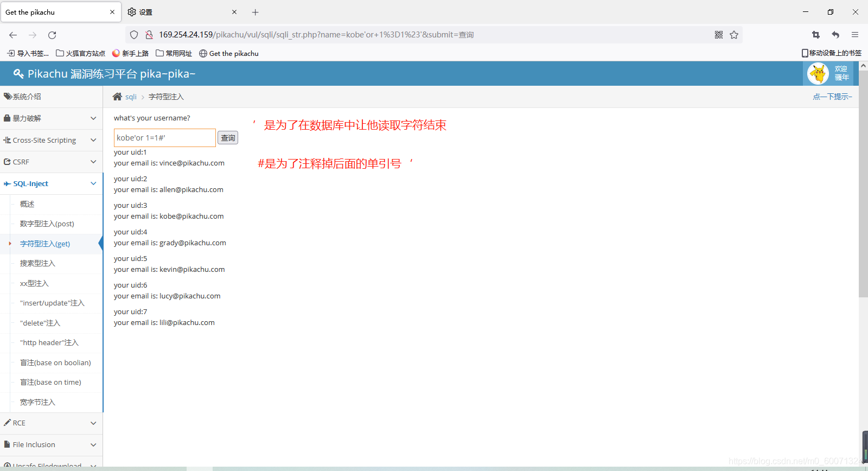The height and width of the screenshot is (471, 868).
Task: Open "insert/update"注入 menu item
Action: 52,303
